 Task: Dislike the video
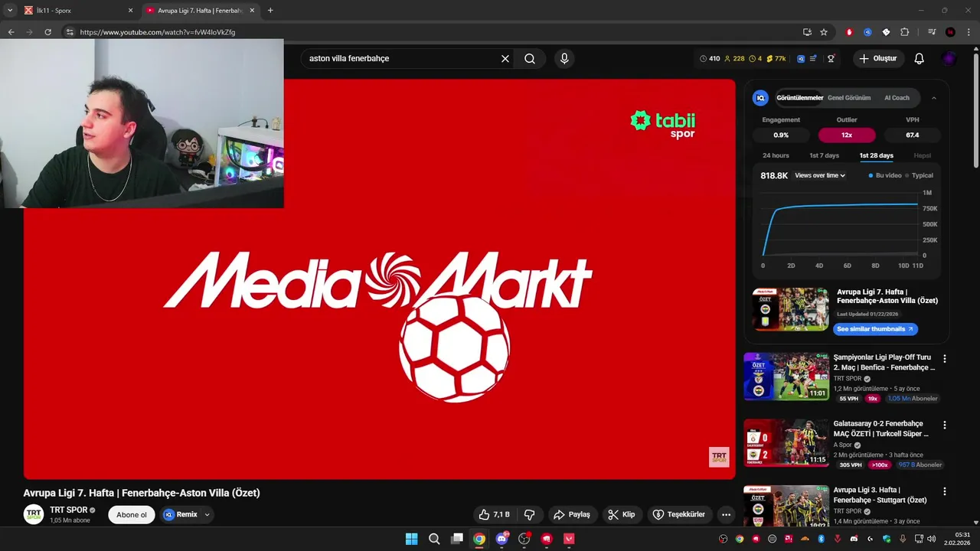tap(529, 514)
